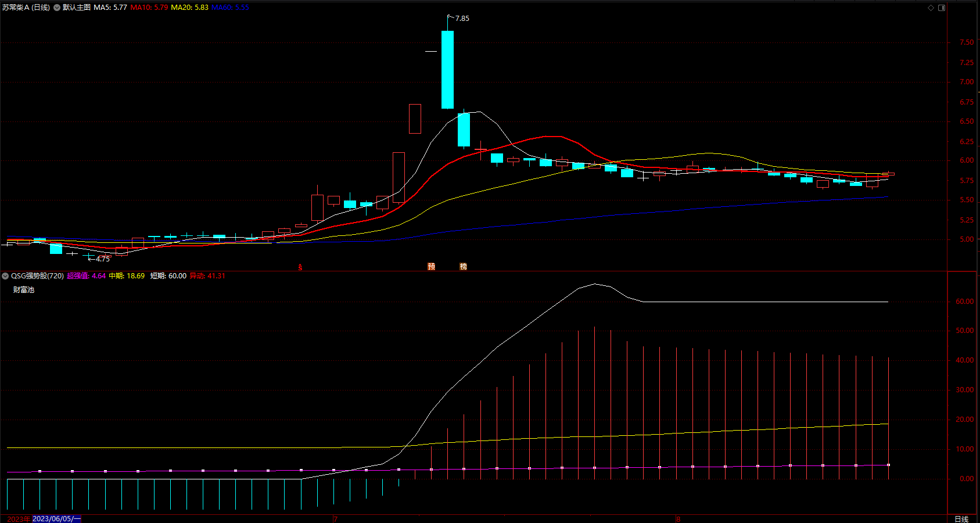The image size is (980, 523).
Task: Click the month 7 timeline marker
Action: [x=335, y=519]
